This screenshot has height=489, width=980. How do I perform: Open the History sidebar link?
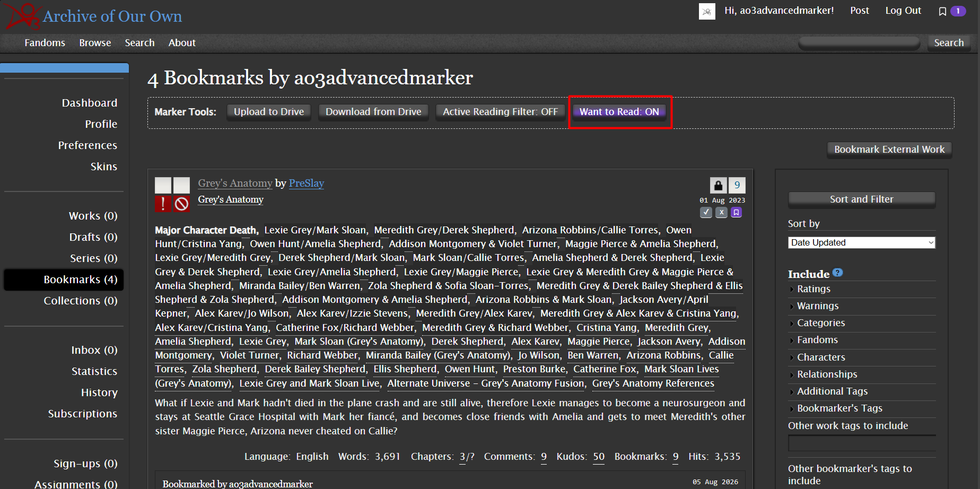click(99, 392)
